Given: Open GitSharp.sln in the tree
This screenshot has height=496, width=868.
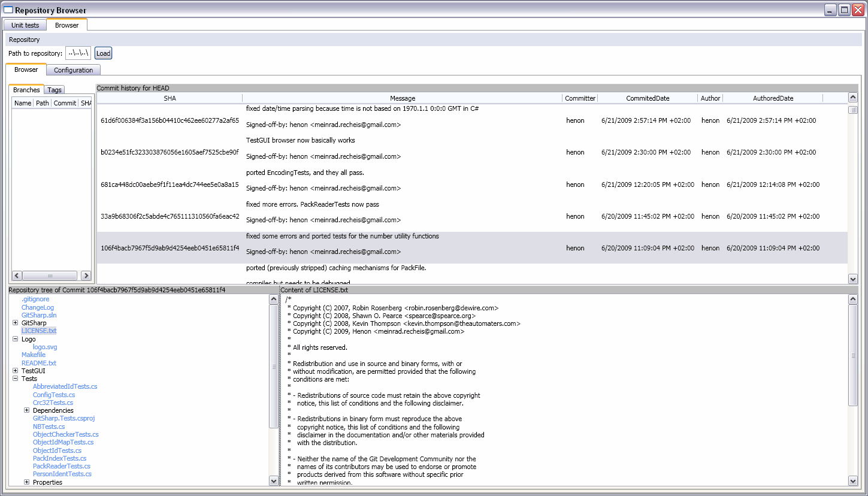Looking at the screenshot, I should (x=39, y=315).
